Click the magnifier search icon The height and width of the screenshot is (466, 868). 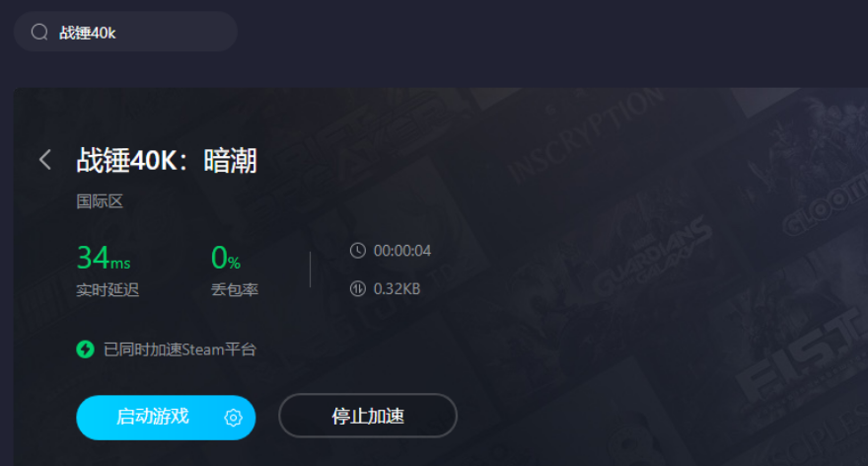[x=39, y=33]
